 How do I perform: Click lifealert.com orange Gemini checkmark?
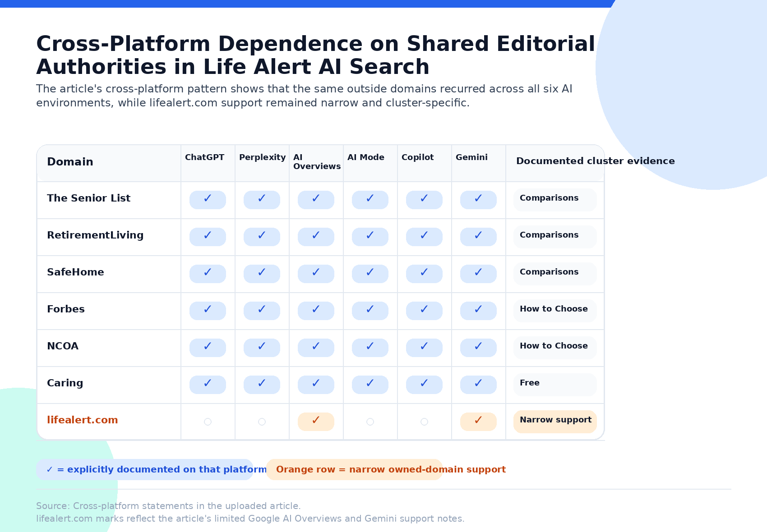click(x=478, y=422)
